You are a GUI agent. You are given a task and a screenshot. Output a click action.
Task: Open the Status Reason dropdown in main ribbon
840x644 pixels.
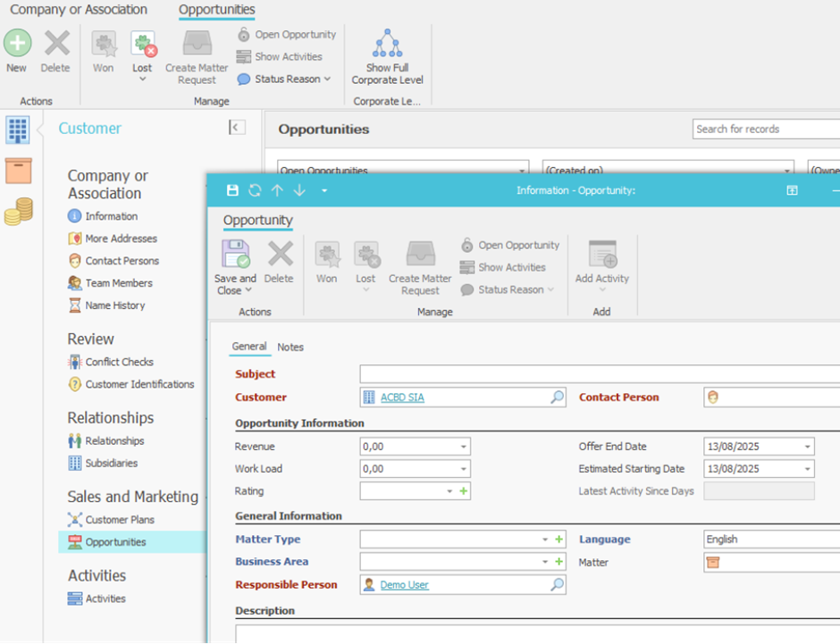(x=327, y=79)
